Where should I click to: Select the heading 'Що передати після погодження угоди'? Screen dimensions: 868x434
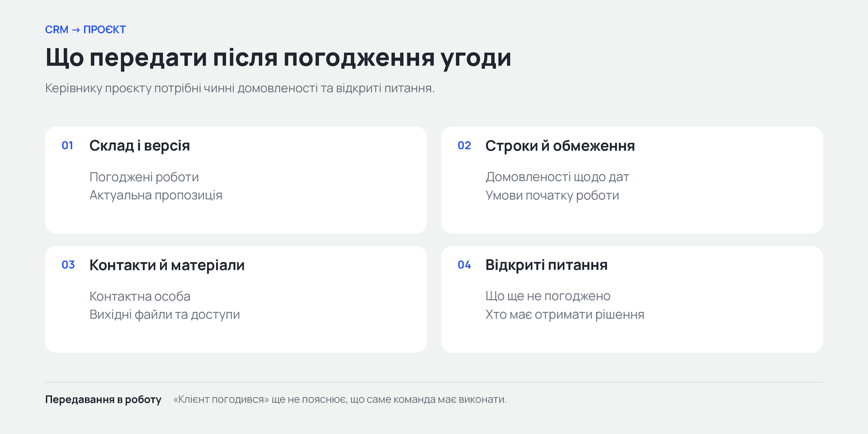[x=278, y=58]
